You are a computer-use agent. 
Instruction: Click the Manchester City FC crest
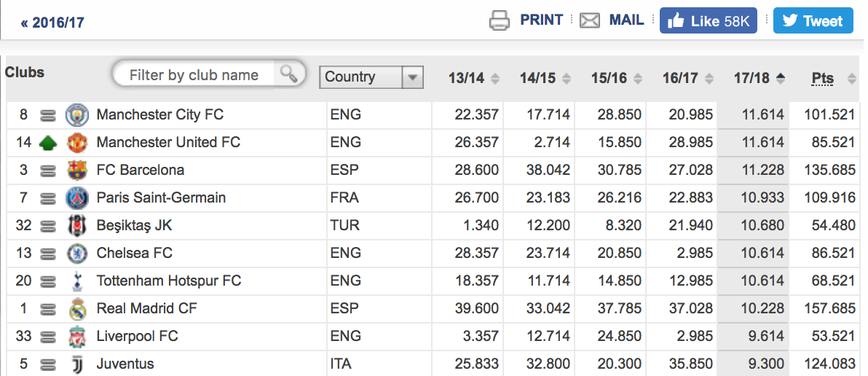[x=77, y=115]
